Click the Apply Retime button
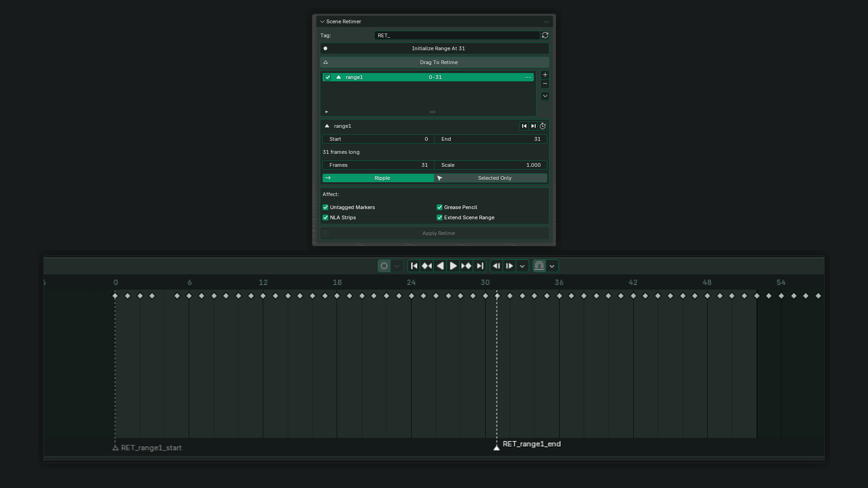The height and width of the screenshot is (488, 868). [x=434, y=233]
